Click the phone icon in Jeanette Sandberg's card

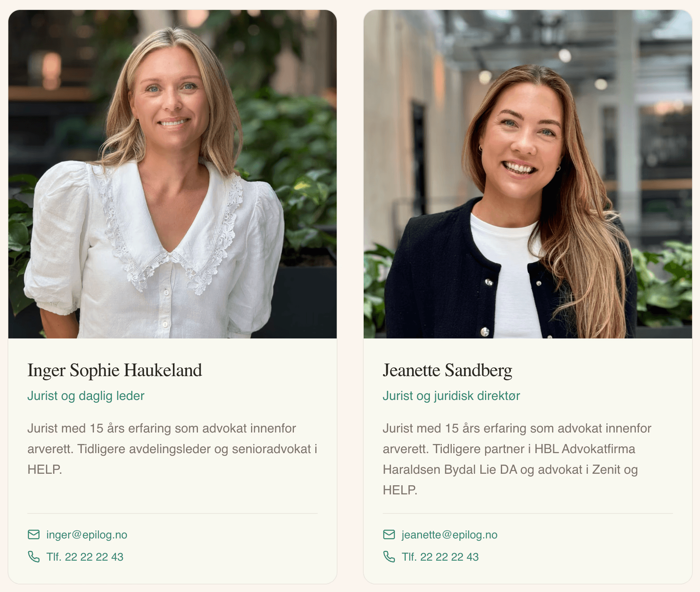389,557
